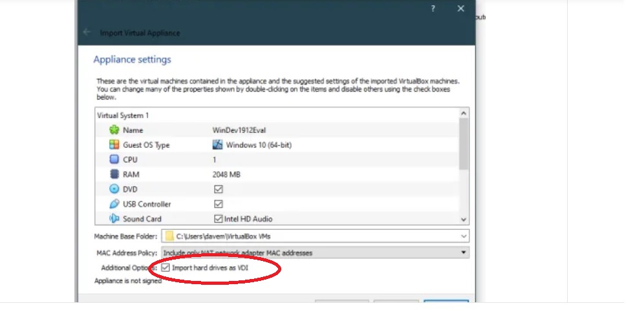
Task: Toggle the DVD checkbox
Action: [x=219, y=189]
